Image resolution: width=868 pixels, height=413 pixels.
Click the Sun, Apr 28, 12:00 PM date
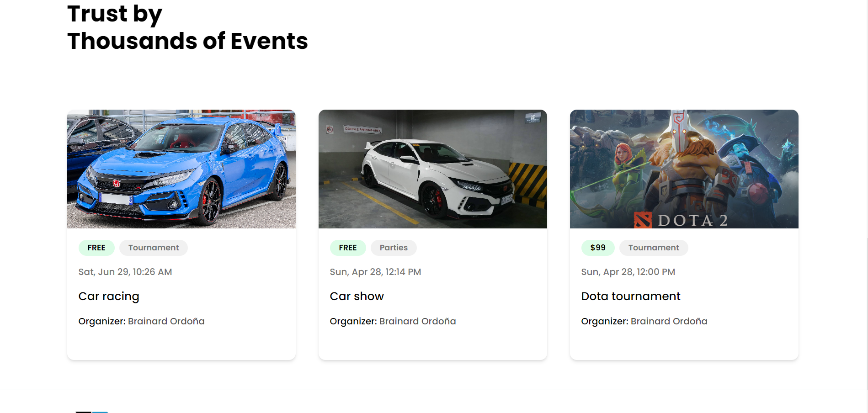[628, 272]
